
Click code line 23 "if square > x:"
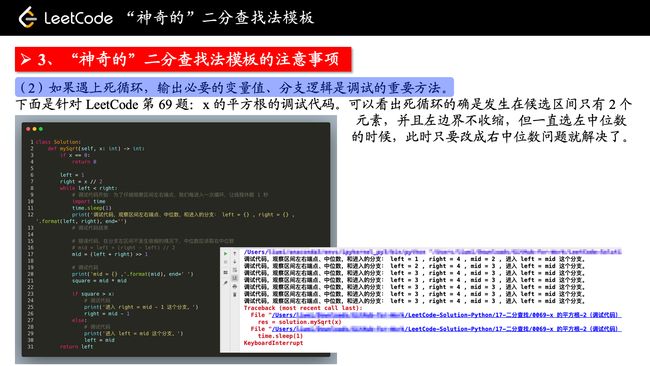tap(93, 294)
